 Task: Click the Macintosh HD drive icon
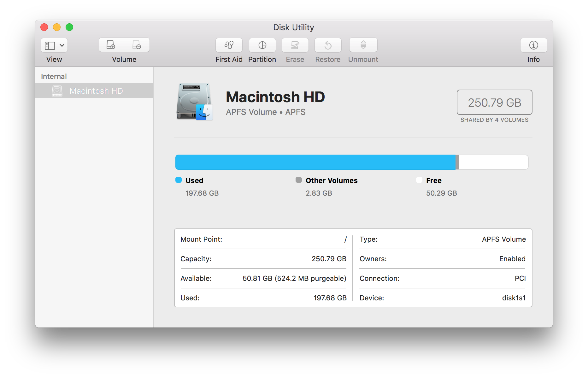(x=194, y=102)
